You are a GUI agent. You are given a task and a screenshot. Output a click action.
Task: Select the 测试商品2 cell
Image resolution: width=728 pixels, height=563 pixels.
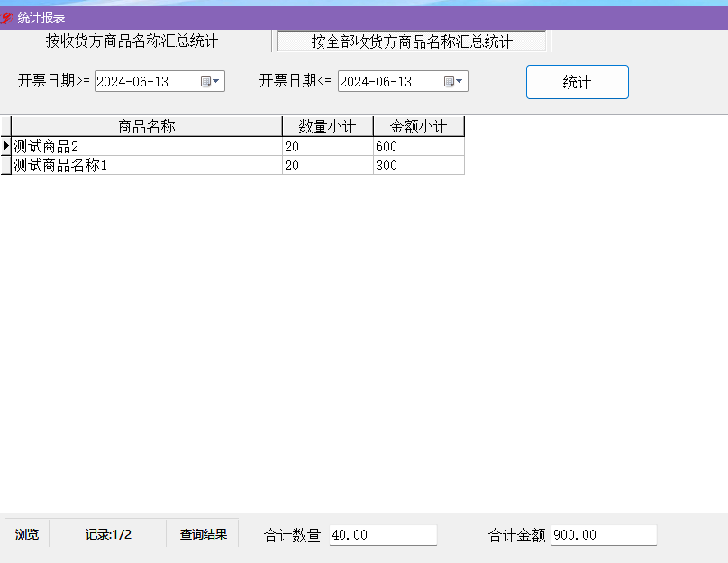click(x=147, y=146)
